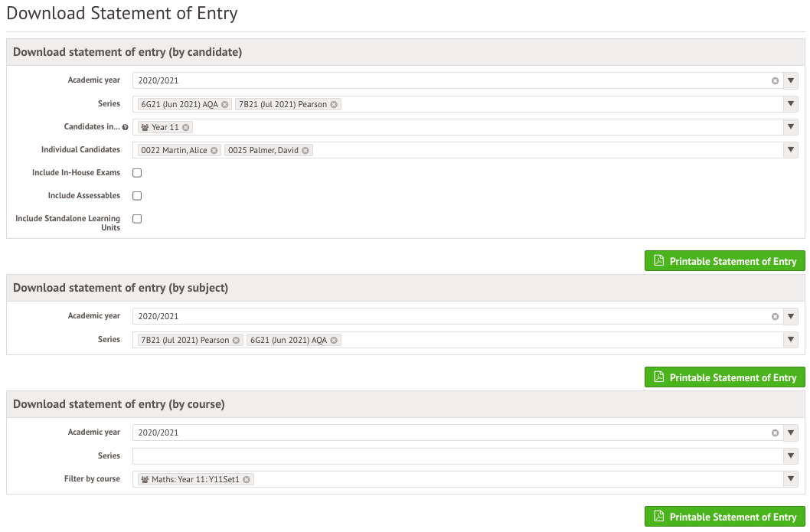
Task: Click into the empty Series field by course
Action: tap(458, 456)
